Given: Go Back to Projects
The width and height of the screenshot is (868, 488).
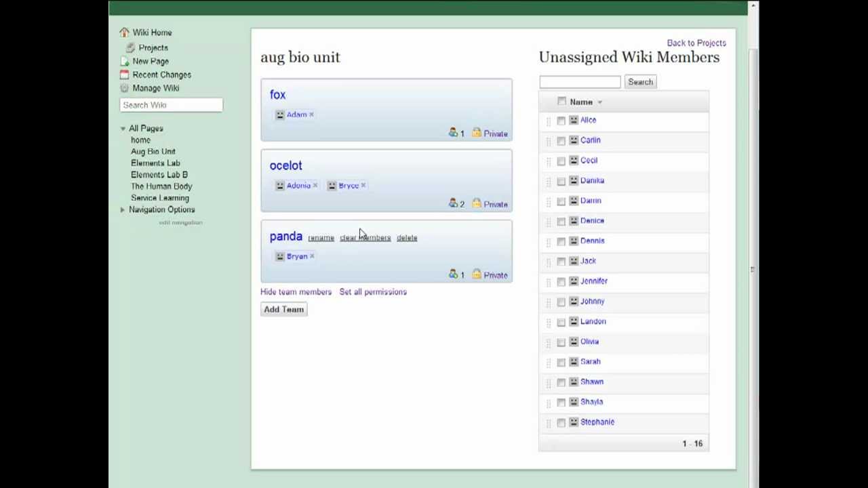Looking at the screenshot, I should pos(696,43).
